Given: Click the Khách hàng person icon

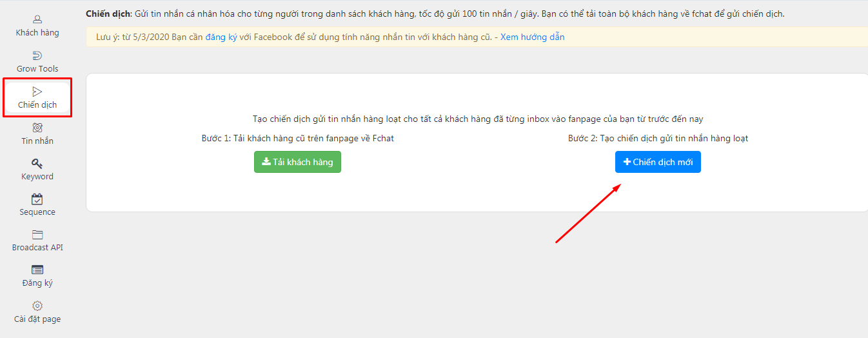Looking at the screenshot, I should pyautogui.click(x=37, y=20).
